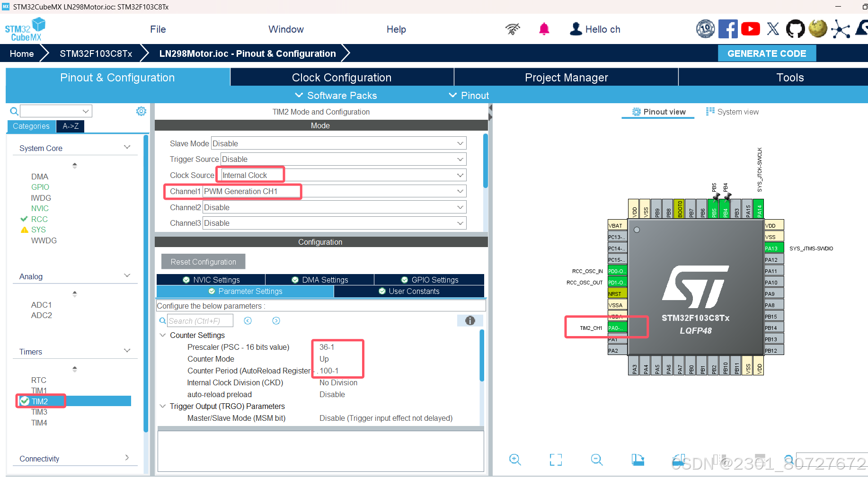The width and height of the screenshot is (868, 479).
Task: Select RCC under System Core
Action: pos(39,219)
